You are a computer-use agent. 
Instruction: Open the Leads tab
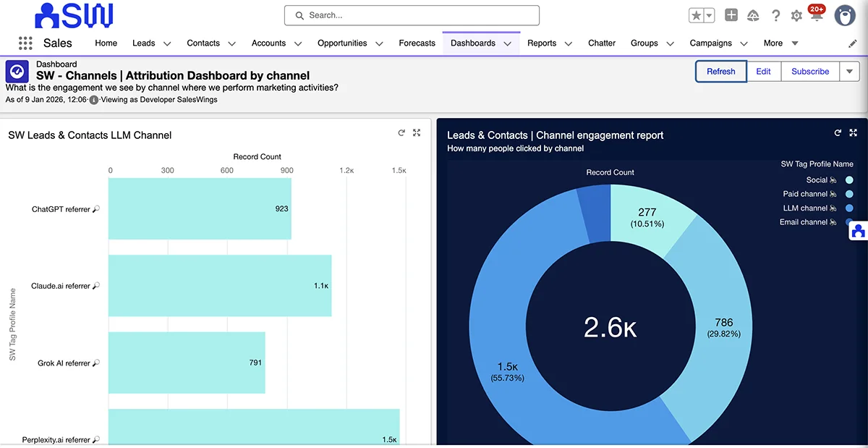(143, 43)
